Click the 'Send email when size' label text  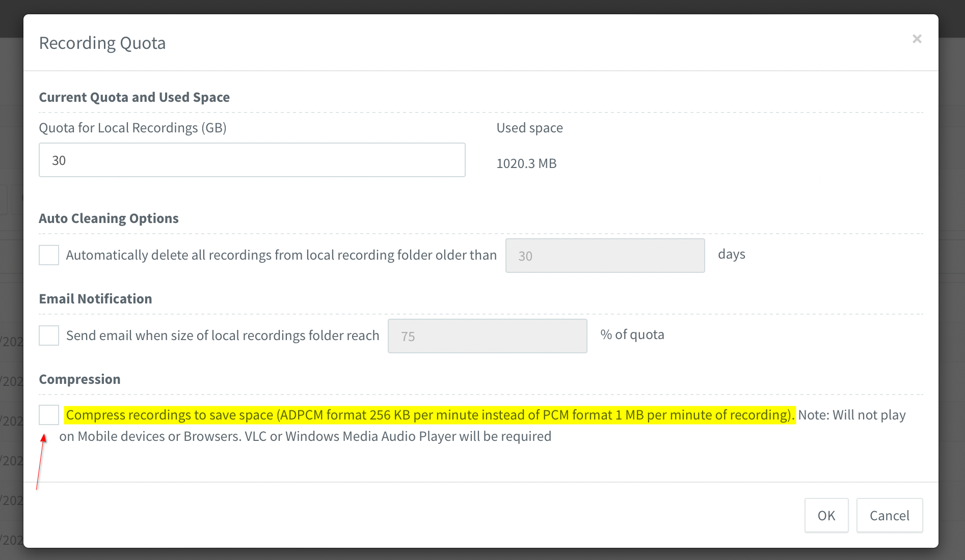pos(223,335)
